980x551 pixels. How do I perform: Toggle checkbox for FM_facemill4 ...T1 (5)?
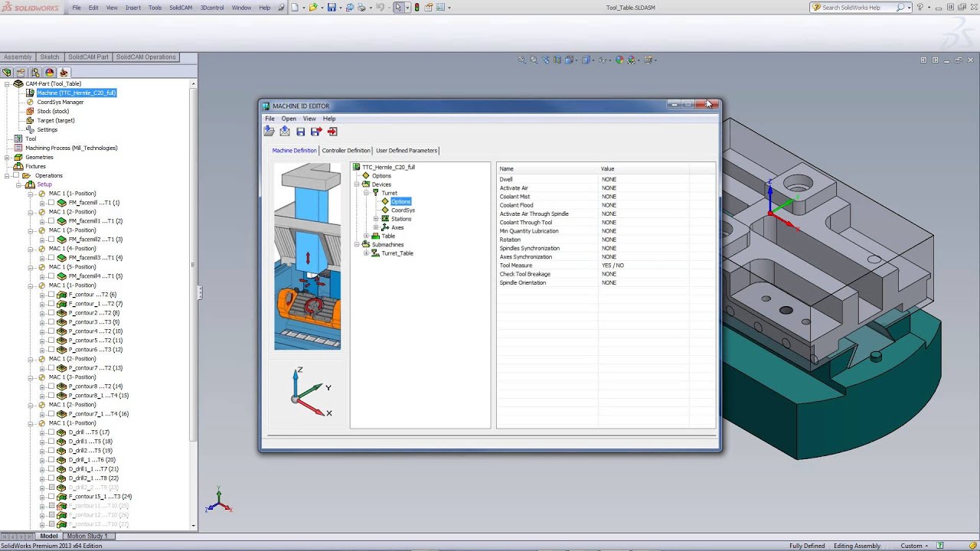pos(52,276)
